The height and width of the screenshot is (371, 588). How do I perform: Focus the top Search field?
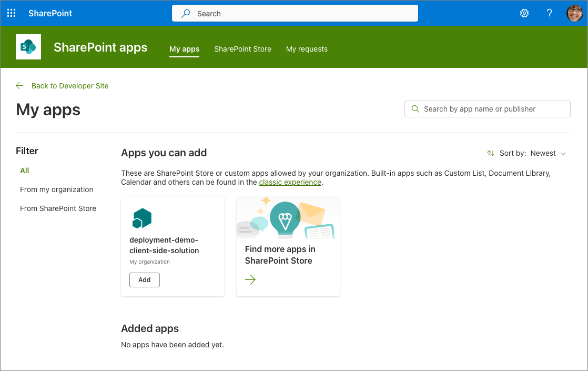pos(295,14)
